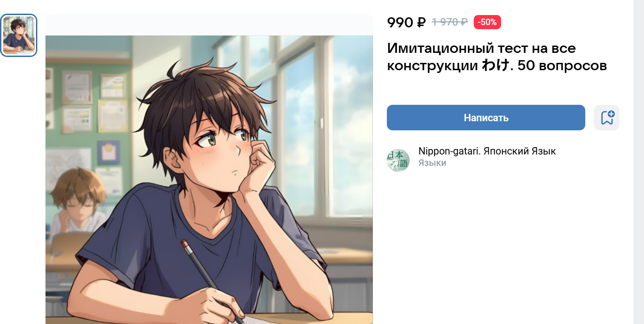Image resolution: width=644 pixels, height=324 pixels.
Task: Click the Языки category label
Action: [x=432, y=163]
